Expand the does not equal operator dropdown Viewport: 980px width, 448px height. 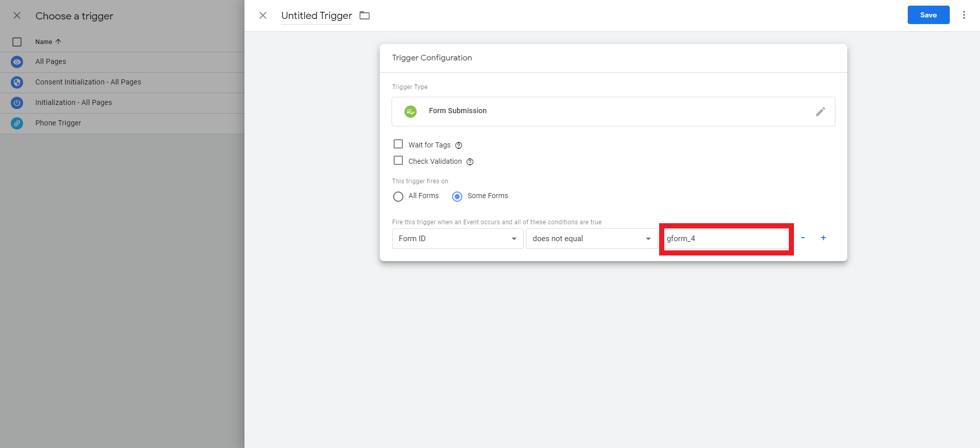pyautogui.click(x=591, y=239)
